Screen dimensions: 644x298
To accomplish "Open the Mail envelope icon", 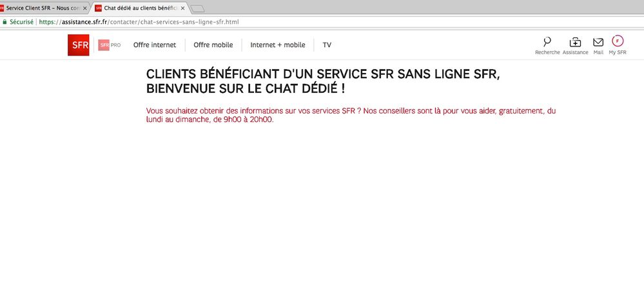I will click(598, 42).
